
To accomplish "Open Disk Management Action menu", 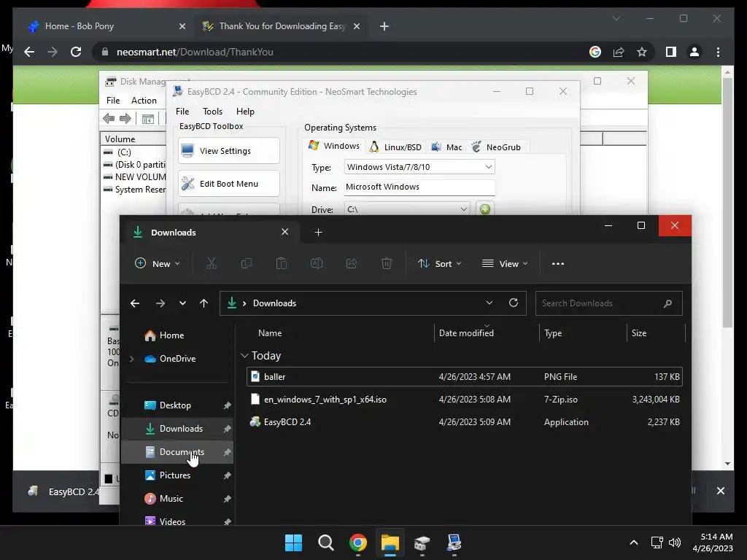I will (144, 101).
